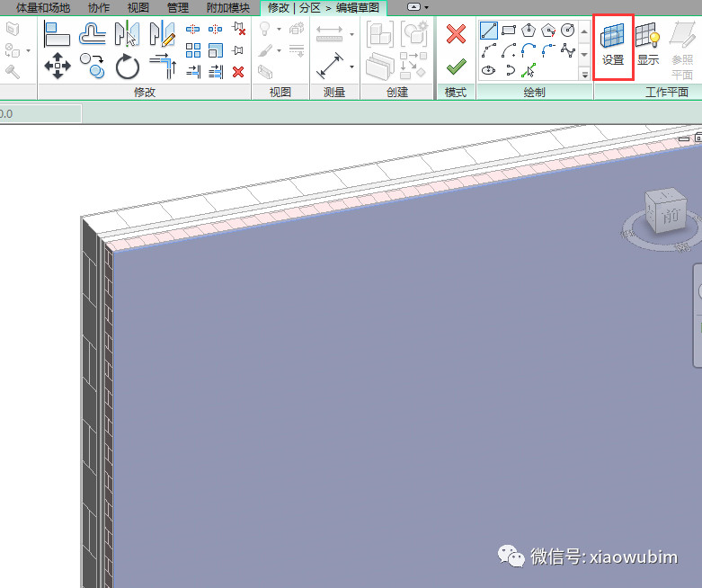Viewport: 702px width, 588px height.
Task: Select the Ellipse draw tool
Action: pyautogui.click(x=488, y=70)
